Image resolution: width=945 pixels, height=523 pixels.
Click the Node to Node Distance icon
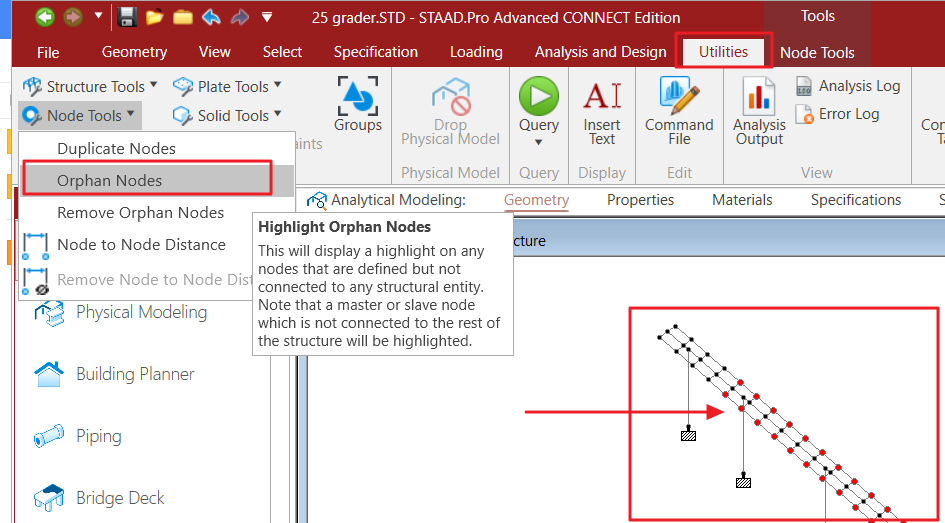coord(35,246)
